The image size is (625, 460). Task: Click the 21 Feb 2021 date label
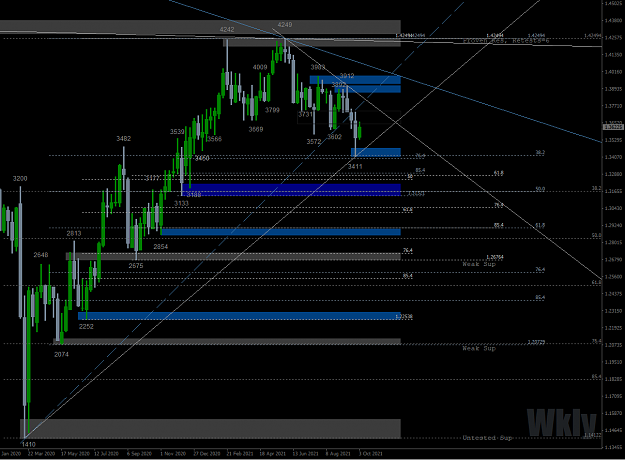(x=240, y=454)
